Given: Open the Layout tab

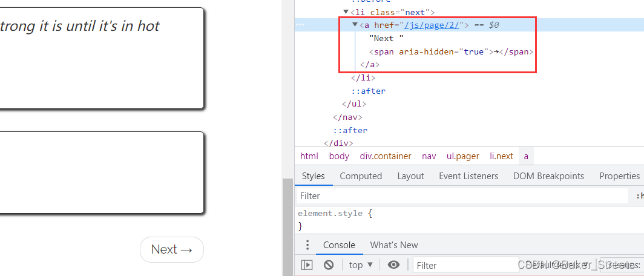Looking at the screenshot, I should (410, 176).
